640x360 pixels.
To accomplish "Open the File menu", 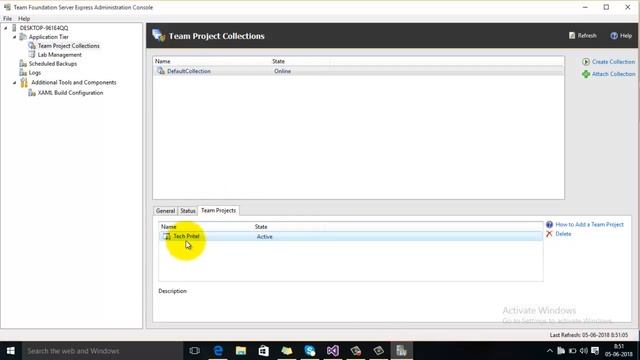I will (7, 18).
